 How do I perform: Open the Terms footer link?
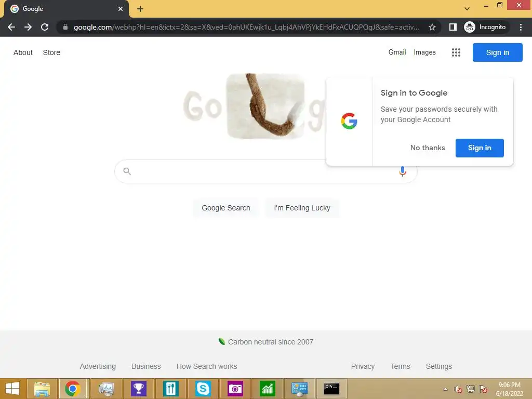[400, 366]
